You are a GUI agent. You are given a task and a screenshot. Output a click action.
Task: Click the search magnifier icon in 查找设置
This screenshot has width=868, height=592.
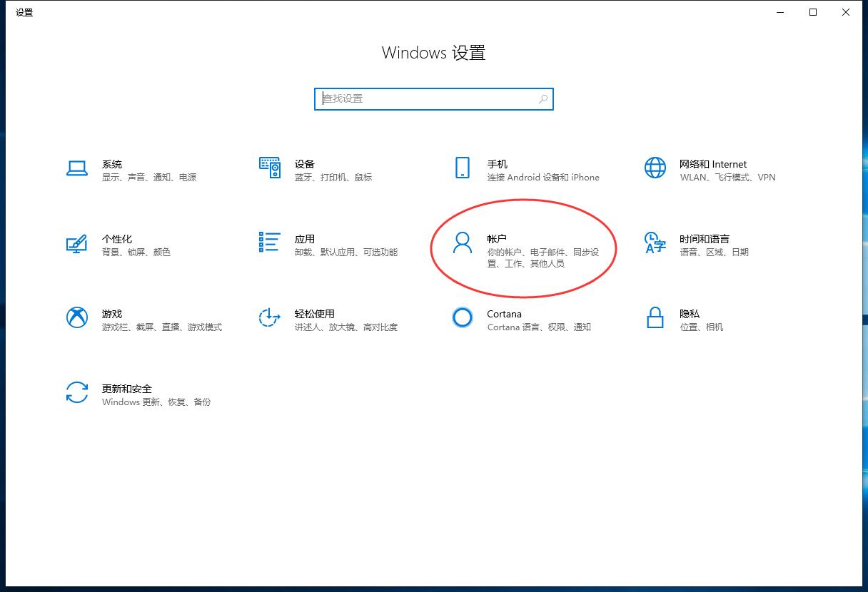pos(543,99)
